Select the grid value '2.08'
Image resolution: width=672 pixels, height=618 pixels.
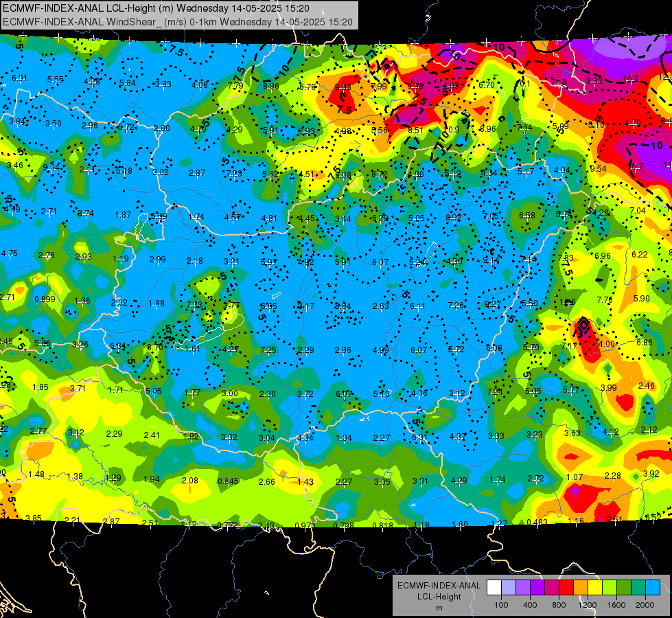[x=190, y=481]
